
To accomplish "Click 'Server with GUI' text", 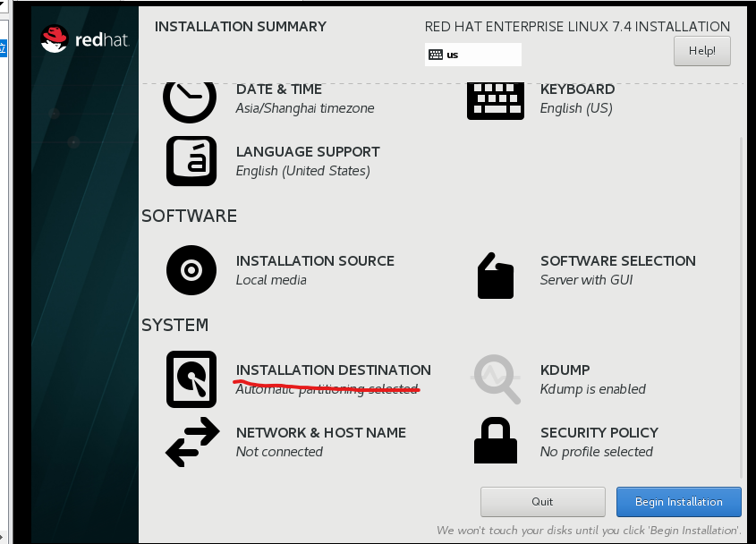I will click(x=586, y=280).
